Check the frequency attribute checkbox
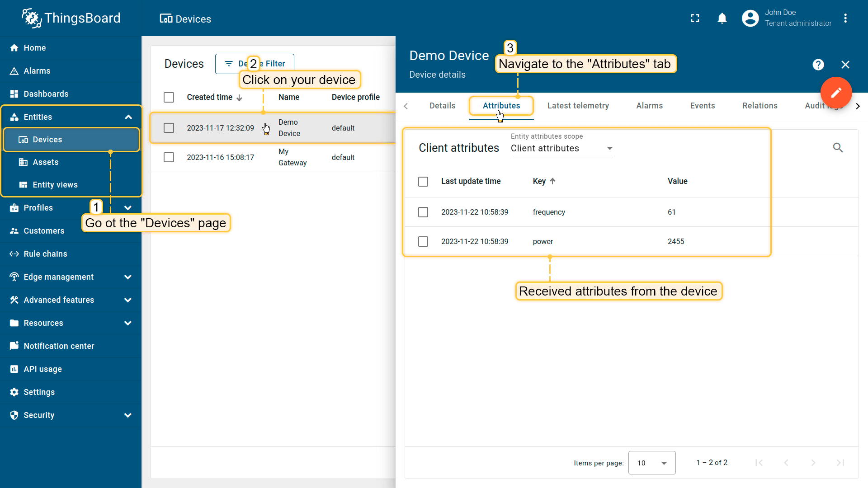 click(x=423, y=212)
